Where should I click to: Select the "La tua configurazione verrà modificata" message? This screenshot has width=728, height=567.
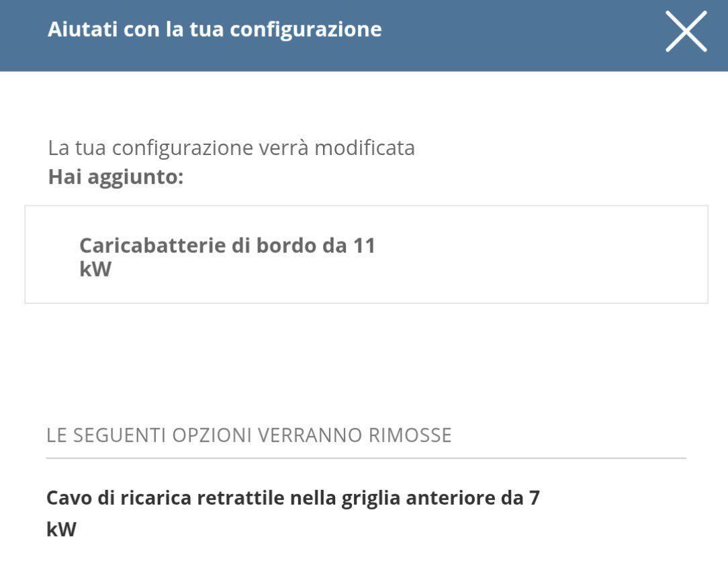pyautogui.click(x=231, y=148)
